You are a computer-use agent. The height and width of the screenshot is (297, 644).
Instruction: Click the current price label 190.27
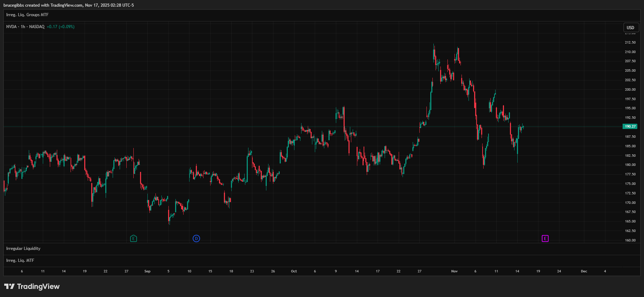point(630,127)
